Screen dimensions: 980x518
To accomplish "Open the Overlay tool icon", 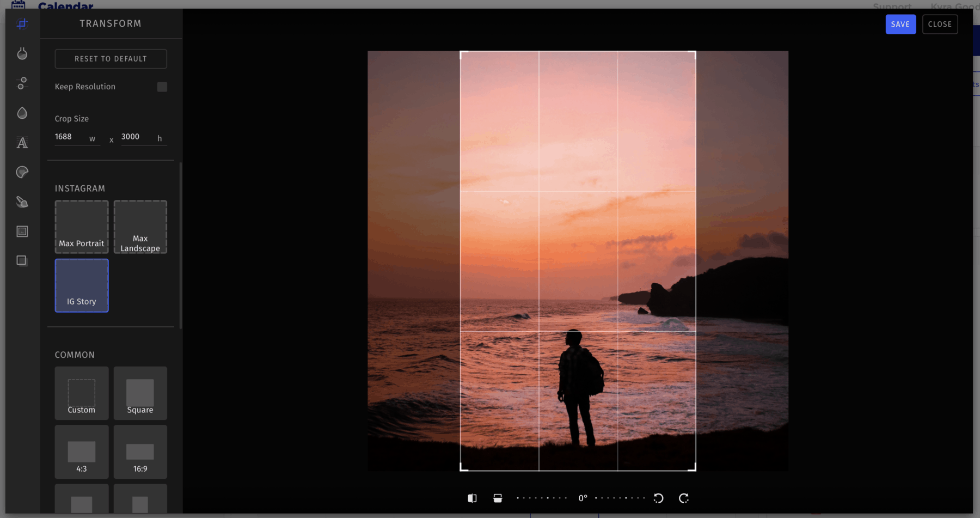I will point(22,260).
